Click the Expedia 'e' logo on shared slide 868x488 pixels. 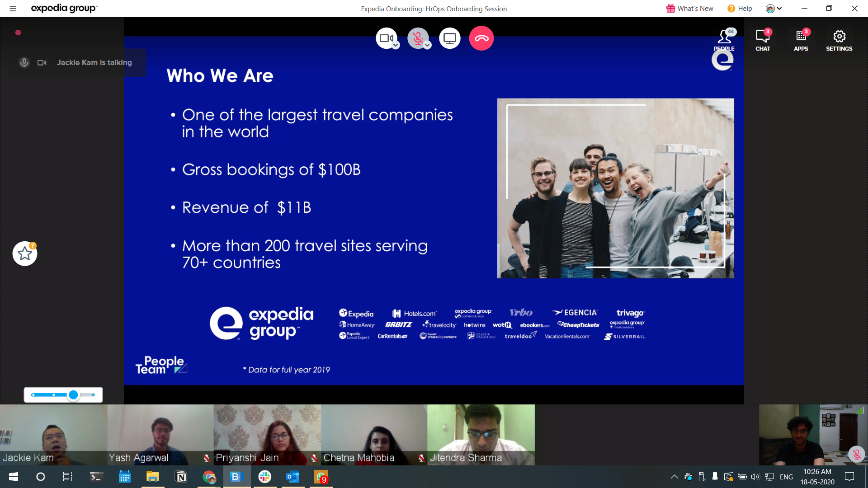point(722,61)
